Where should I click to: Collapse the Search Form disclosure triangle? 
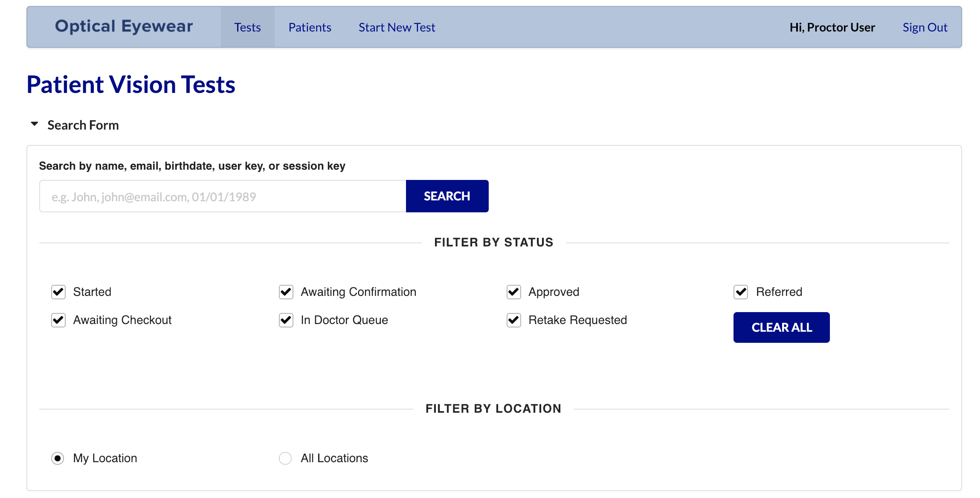(35, 124)
